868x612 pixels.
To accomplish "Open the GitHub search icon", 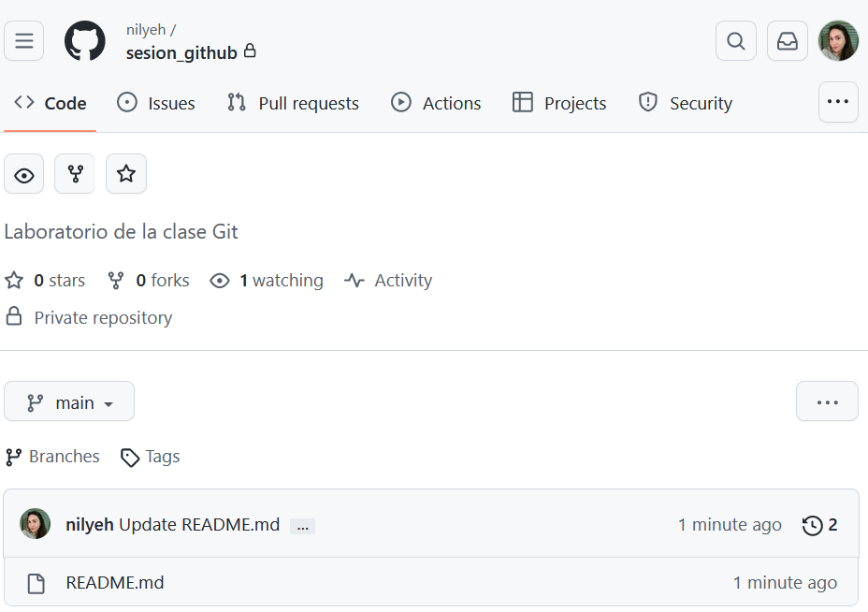I will [735, 40].
